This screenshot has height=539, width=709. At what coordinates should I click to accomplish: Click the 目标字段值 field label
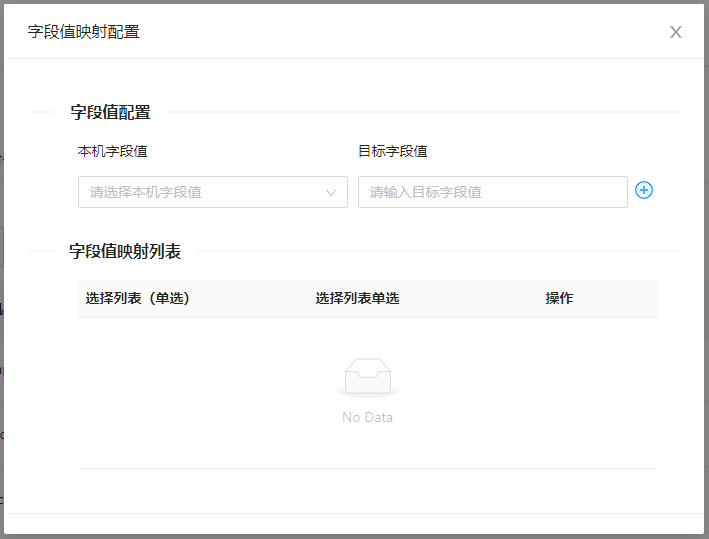coord(393,151)
